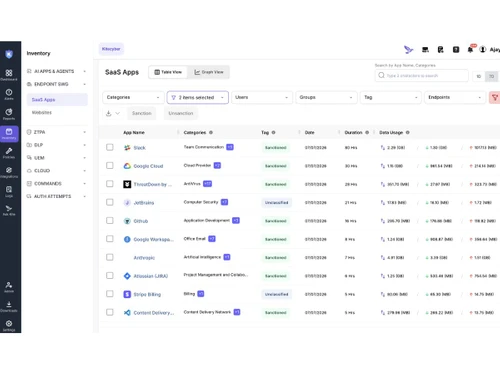Check the box for the Anthropic row
The image size is (500, 375).
[x=110, y=257]
